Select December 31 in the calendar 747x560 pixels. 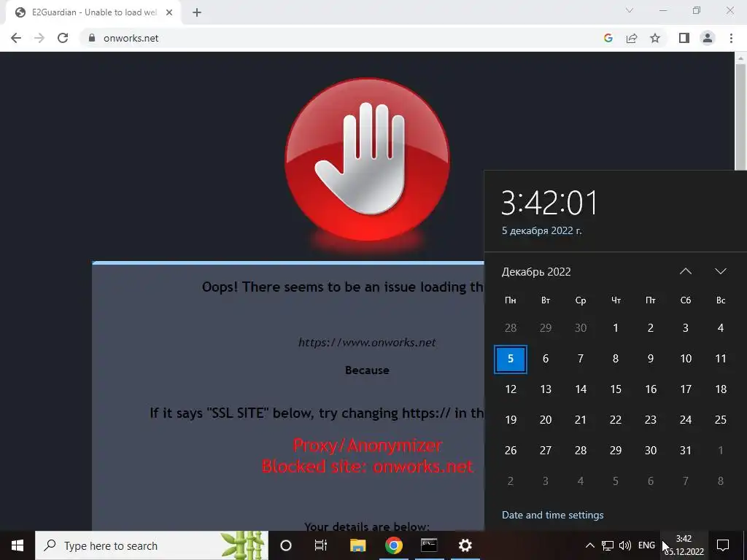coord(686,450)
